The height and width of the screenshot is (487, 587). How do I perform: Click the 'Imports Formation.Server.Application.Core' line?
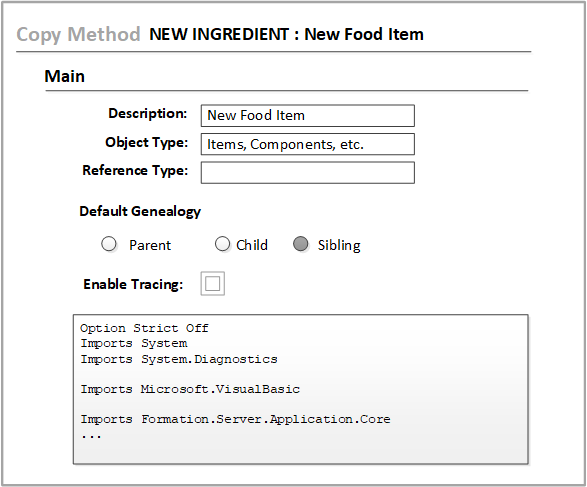tap(235, 419)
